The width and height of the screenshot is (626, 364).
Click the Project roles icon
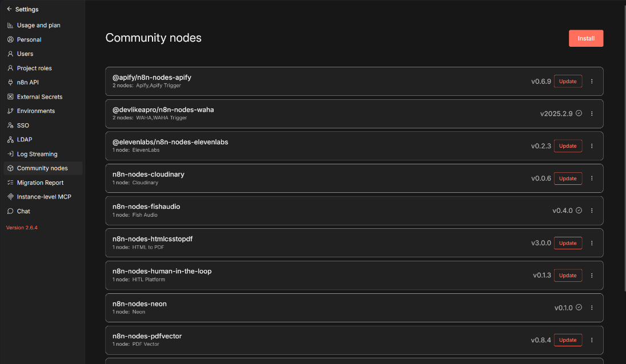click(x=10, y=68)
